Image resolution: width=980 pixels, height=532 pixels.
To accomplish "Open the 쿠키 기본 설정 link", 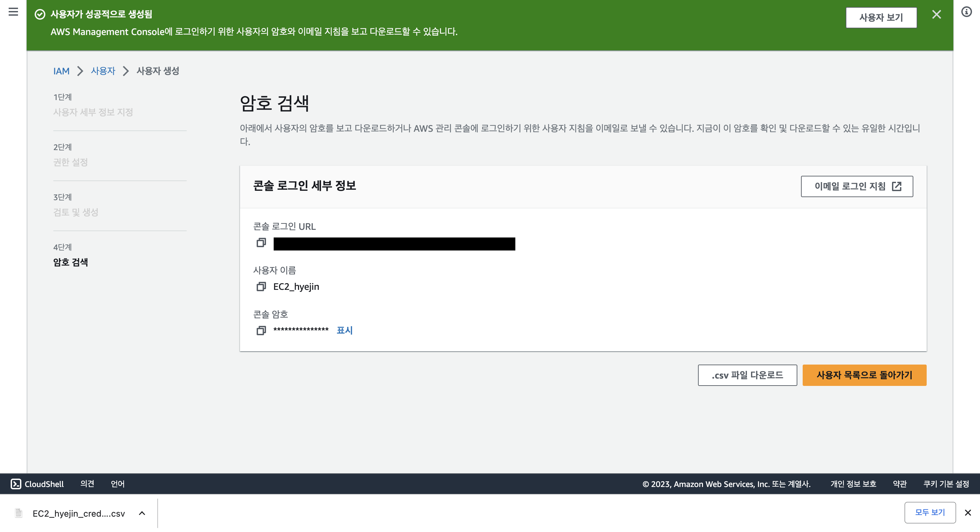I will point(946,484).
